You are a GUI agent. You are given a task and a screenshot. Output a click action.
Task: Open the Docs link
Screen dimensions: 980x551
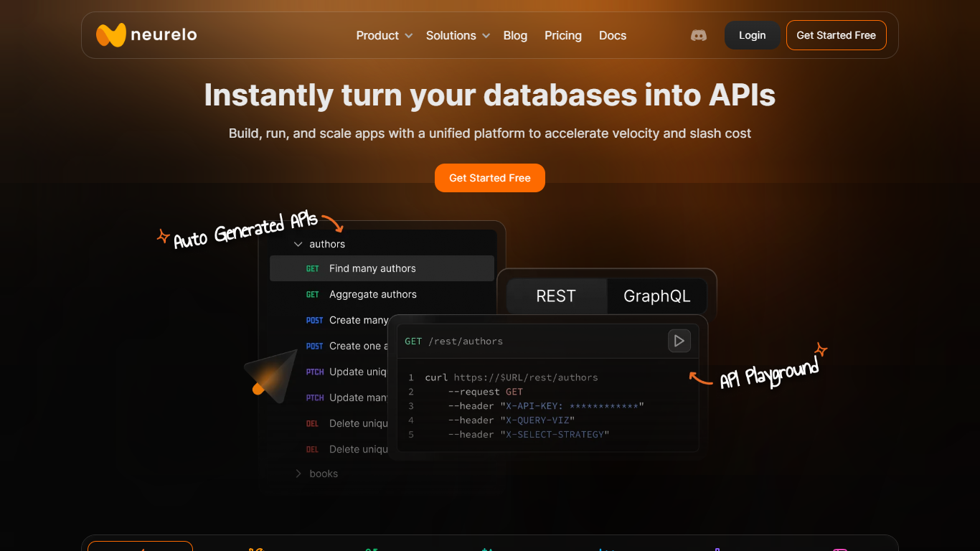pyautogui.click(x=613, y=35)
